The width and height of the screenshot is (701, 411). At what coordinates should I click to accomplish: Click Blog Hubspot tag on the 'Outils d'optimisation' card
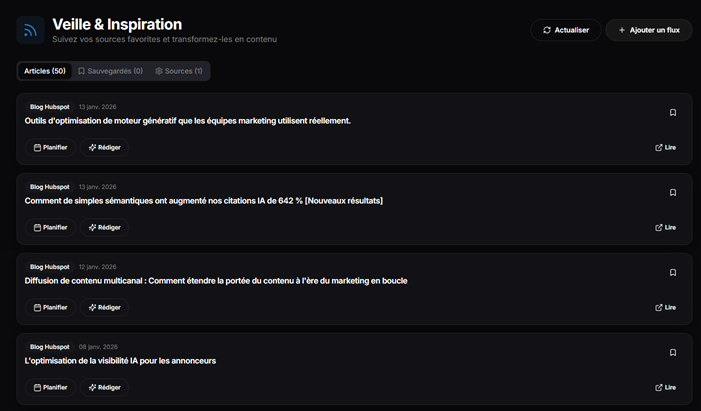coord(50,107)
